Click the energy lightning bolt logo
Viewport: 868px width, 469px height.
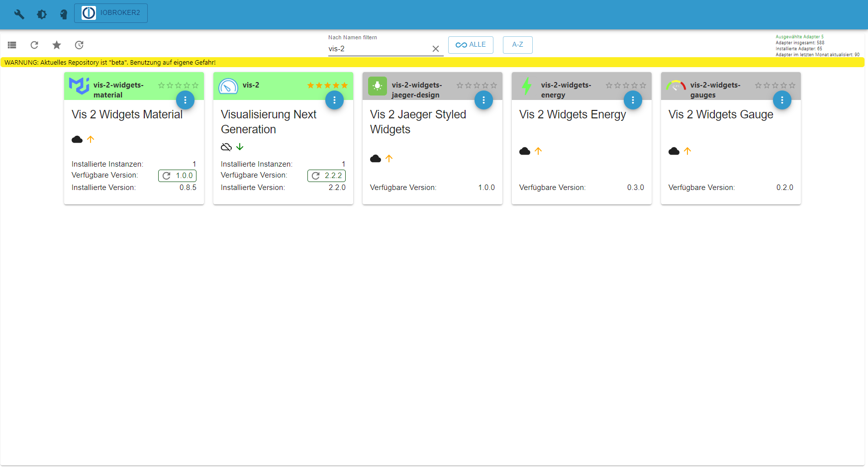click(527, 86)
